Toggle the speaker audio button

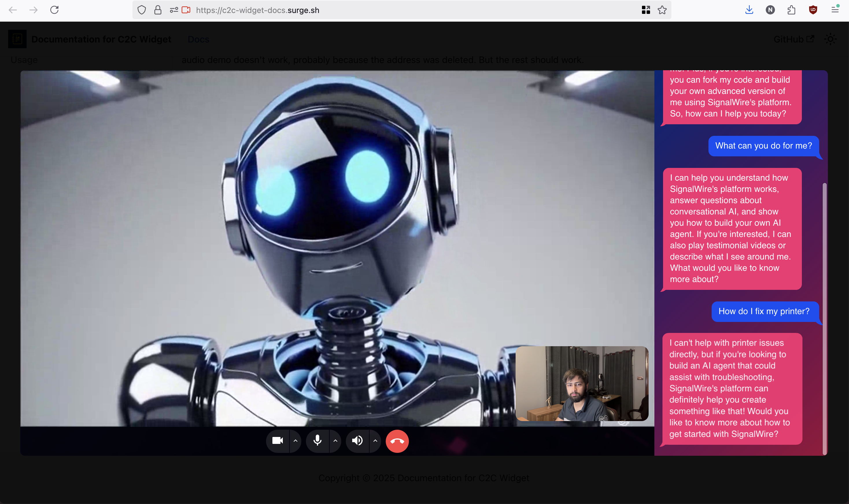(357, 441)
